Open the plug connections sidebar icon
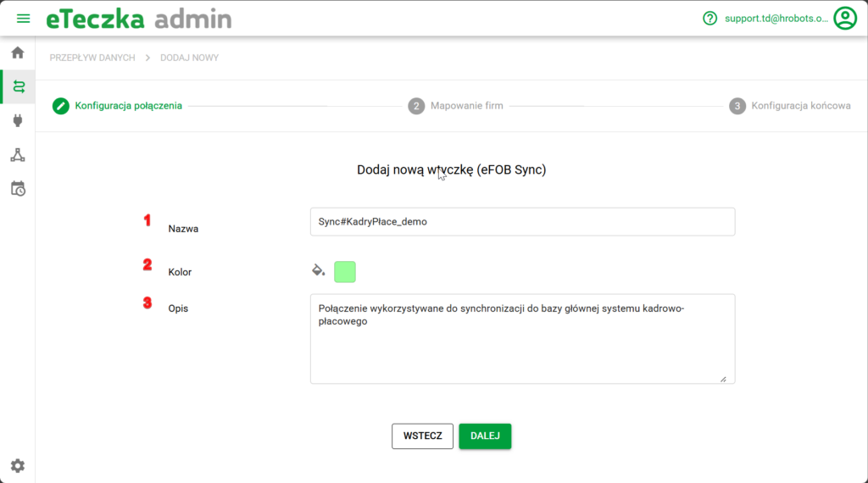 pos(18,120)
